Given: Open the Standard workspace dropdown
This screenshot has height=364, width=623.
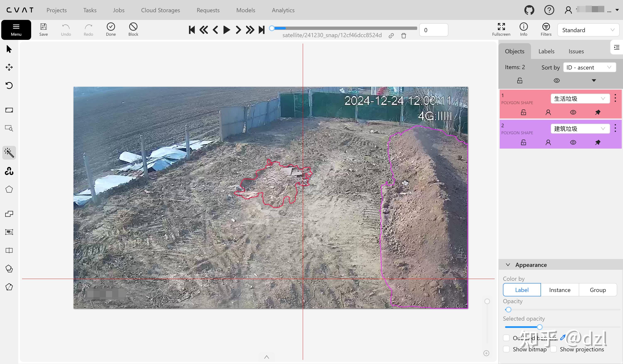Looking at the screenshot, I should [x=588, y=30].
